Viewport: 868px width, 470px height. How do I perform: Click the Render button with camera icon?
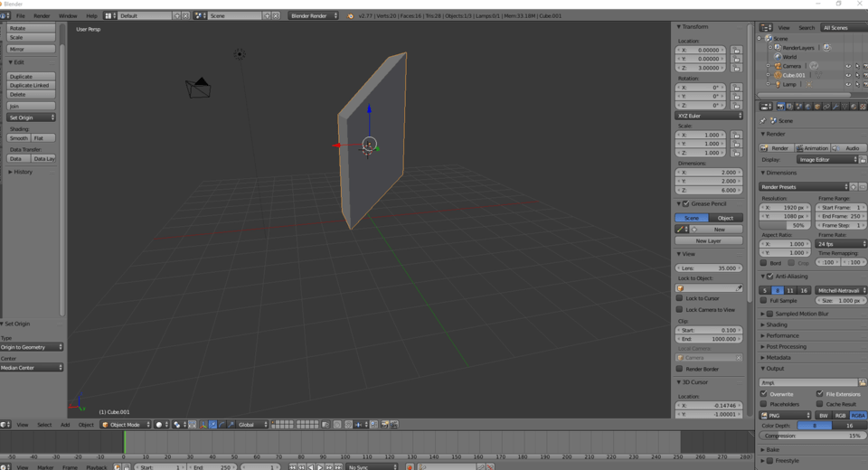tap(776, 148)
